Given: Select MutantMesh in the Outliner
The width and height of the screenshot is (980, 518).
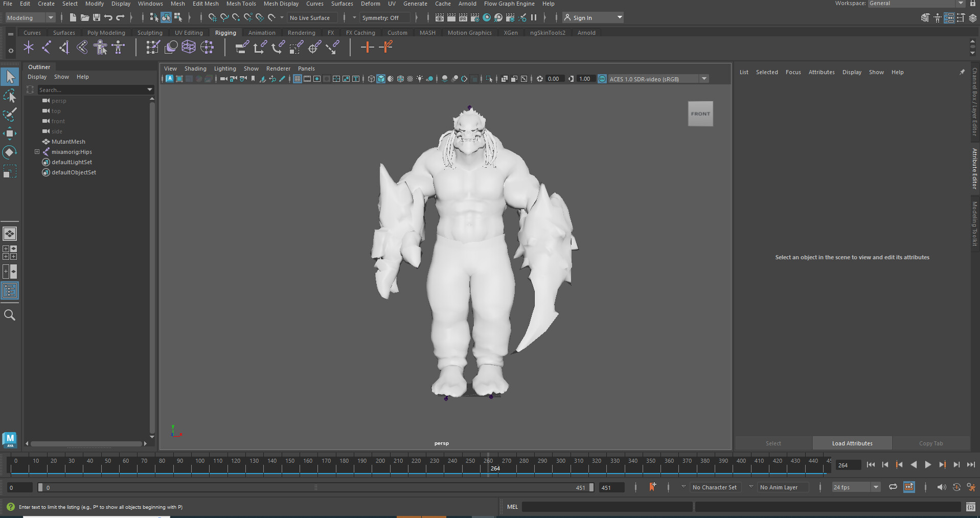Looking at the screenshot, I should coord(68,142).
